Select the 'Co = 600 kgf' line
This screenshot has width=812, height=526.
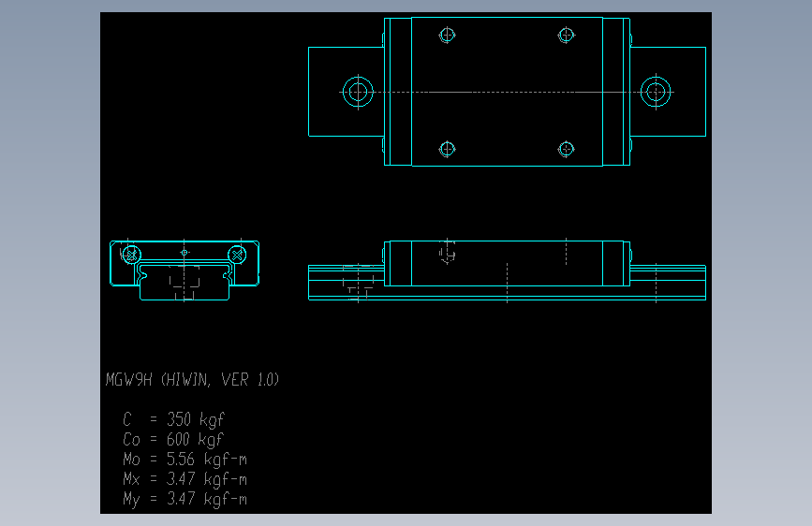point(173,440)
